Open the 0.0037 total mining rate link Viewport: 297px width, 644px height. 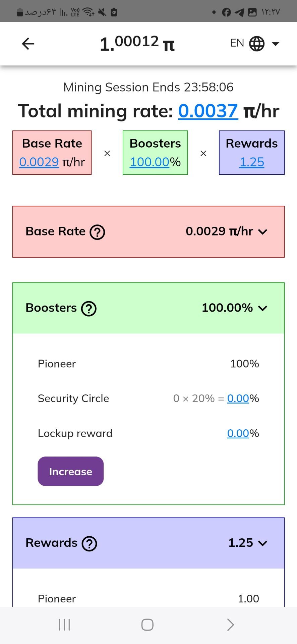click(208, 111)
